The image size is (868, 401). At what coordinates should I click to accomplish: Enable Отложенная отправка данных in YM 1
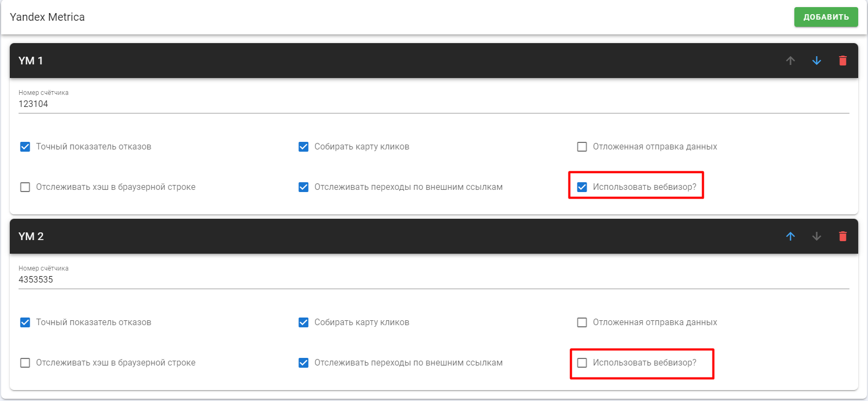[582, 147]
